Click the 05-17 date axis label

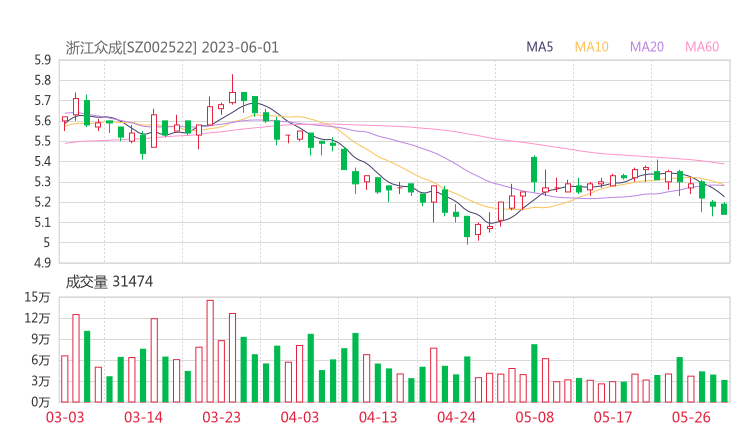point(613,417)
